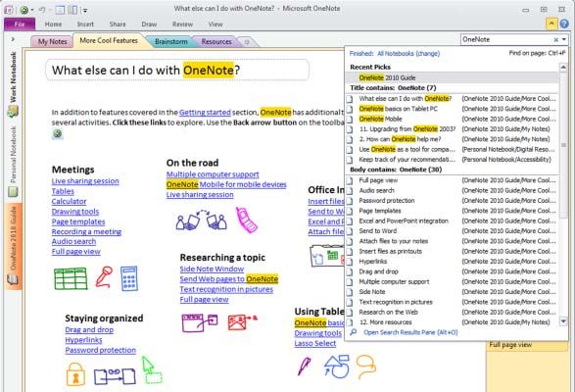575x392 pixels.
Task: Switch to My Notes section tab
Action: click(x=53, y=41)
